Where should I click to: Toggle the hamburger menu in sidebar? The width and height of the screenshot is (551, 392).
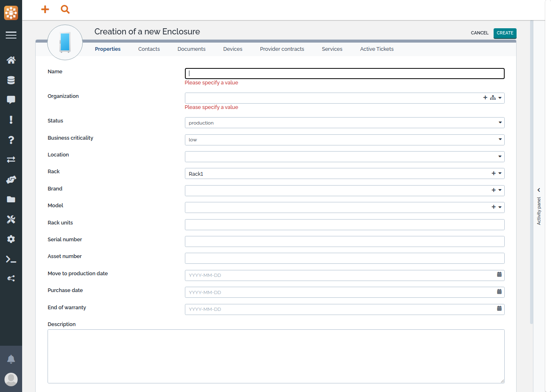pyautogui.click(x=11, y=35)
